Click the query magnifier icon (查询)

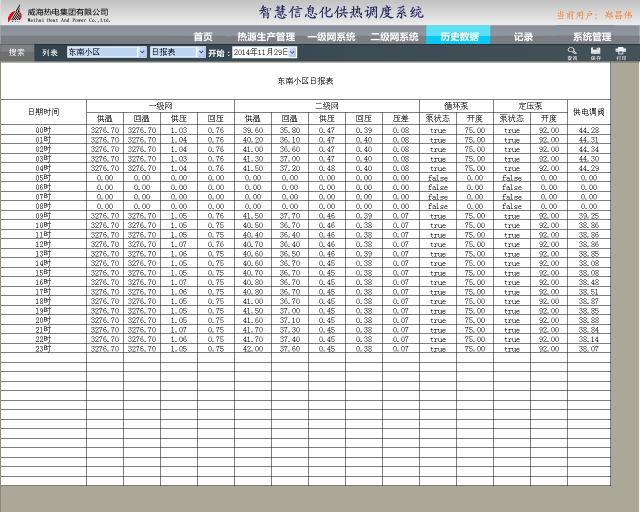click(x=572, y=53)
